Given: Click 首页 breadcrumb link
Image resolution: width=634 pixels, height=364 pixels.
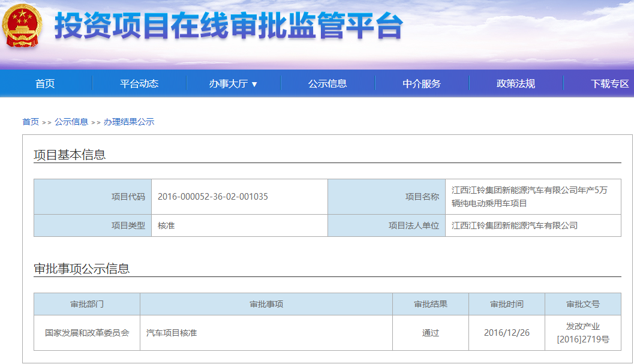Looking at the screenshot, I should pyautogui.click(x=31, y=122).
